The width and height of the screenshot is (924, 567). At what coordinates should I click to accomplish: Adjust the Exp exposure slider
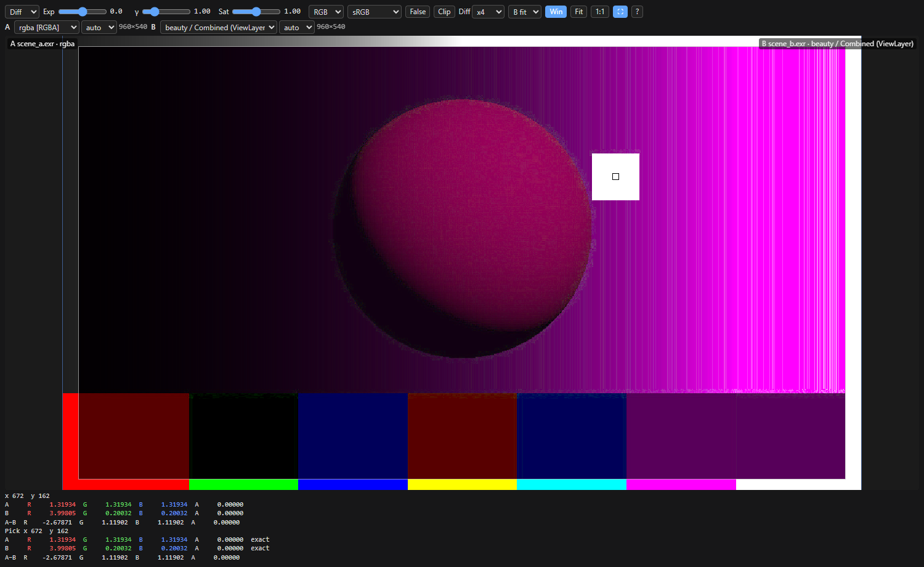[82, 12]
